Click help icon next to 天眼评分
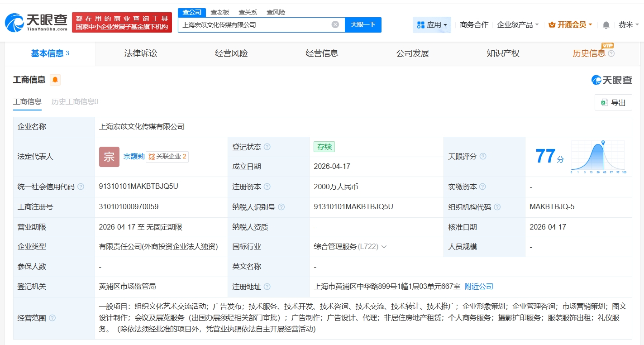This screenshot has height=345, width=644. [483, 156]
